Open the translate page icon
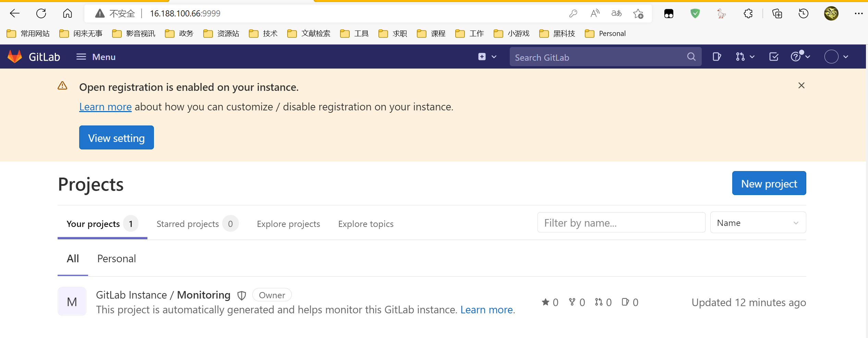 click(x=616, y=13)
